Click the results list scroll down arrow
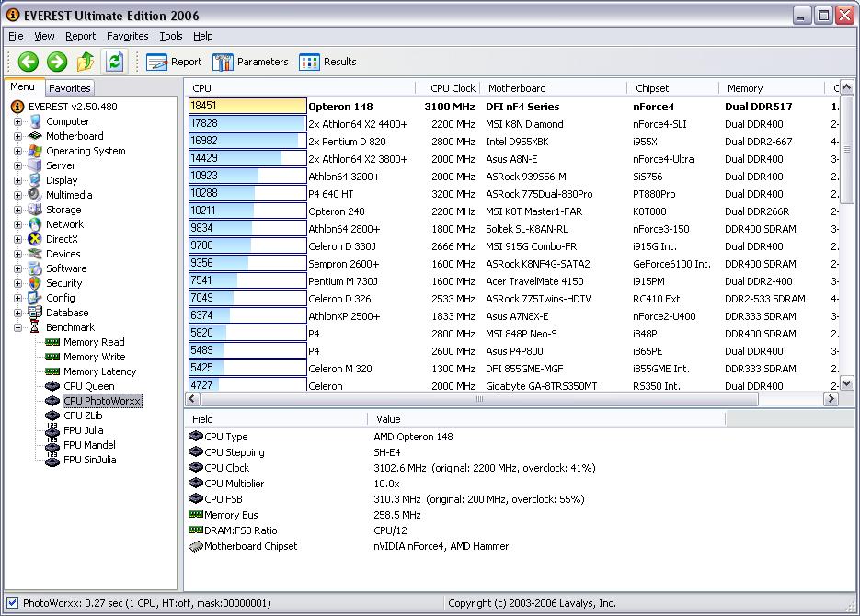Screen dimensions: 860x616 tap(847, 383)
